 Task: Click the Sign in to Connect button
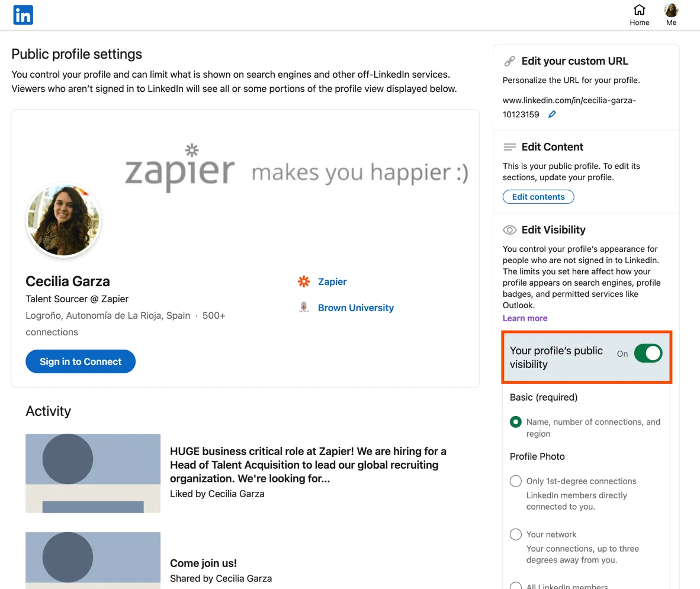coord(81,361)
